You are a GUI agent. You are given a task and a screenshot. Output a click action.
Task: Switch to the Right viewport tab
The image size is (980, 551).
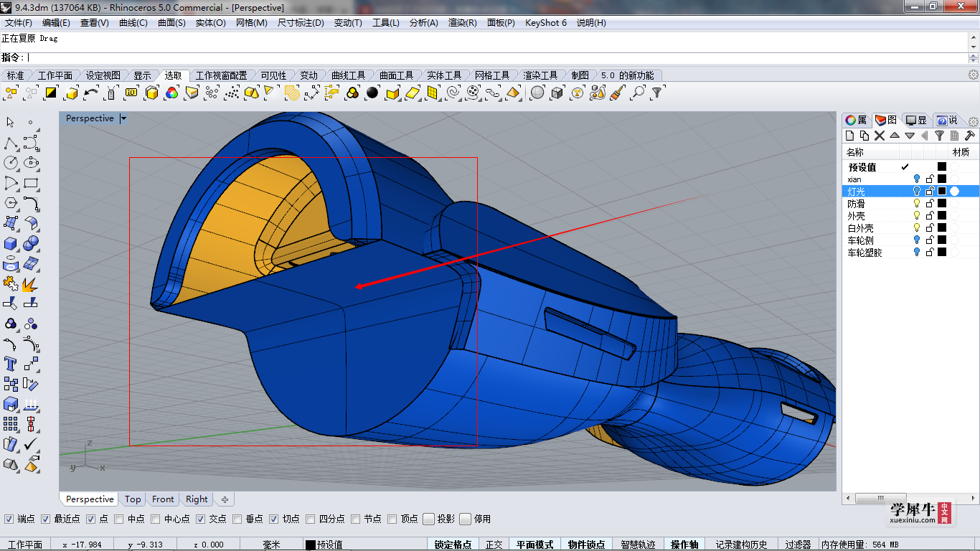[x=197, y=499]
